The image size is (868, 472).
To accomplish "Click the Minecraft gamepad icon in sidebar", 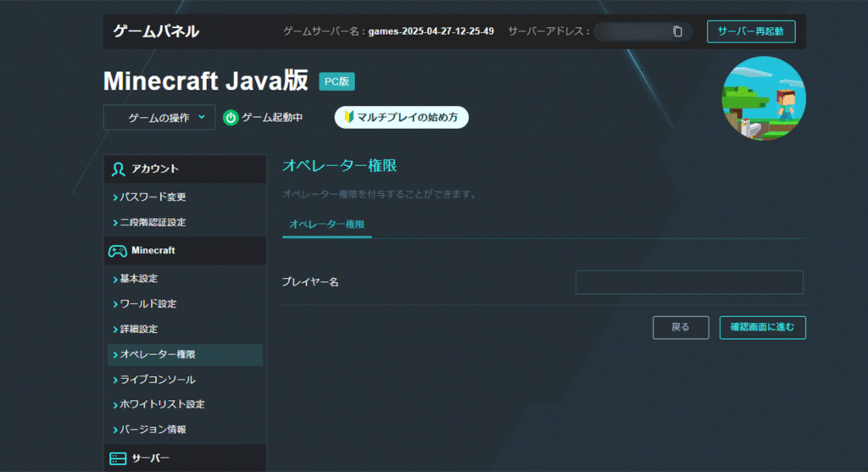I will 117,251.
